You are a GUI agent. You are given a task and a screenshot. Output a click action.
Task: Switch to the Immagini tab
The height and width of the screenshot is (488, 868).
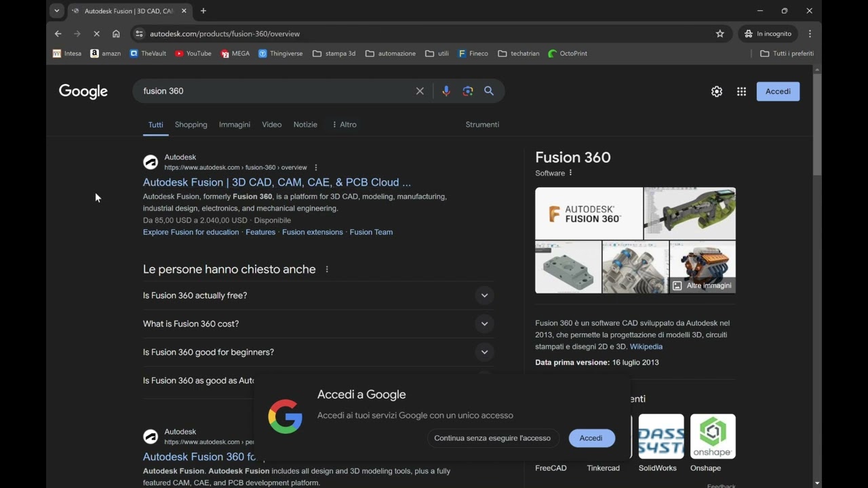pyautogui.click(x=235, y=125)
